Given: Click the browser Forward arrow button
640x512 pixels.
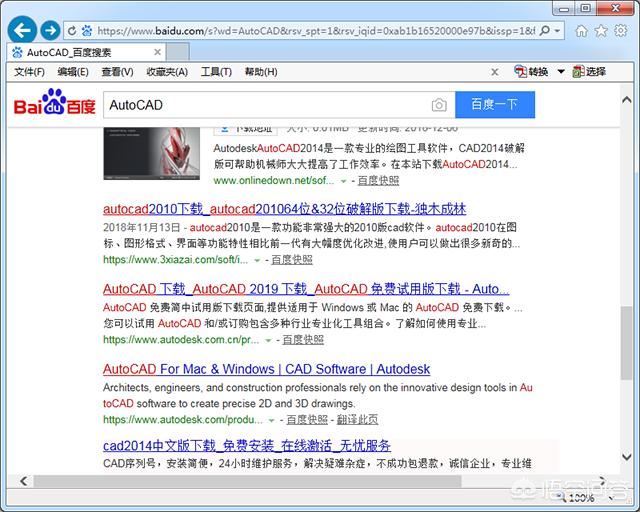Looking at the screenshot, I should click(49, 30).
